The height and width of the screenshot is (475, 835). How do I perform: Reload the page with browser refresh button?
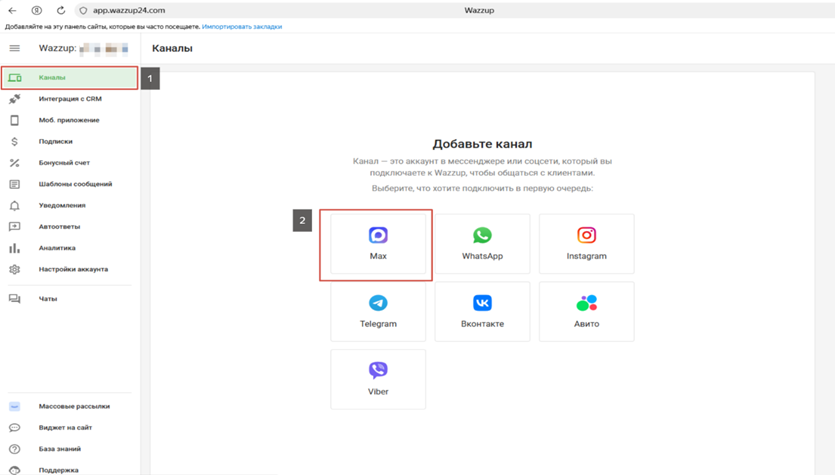click(x=61, y=10)
